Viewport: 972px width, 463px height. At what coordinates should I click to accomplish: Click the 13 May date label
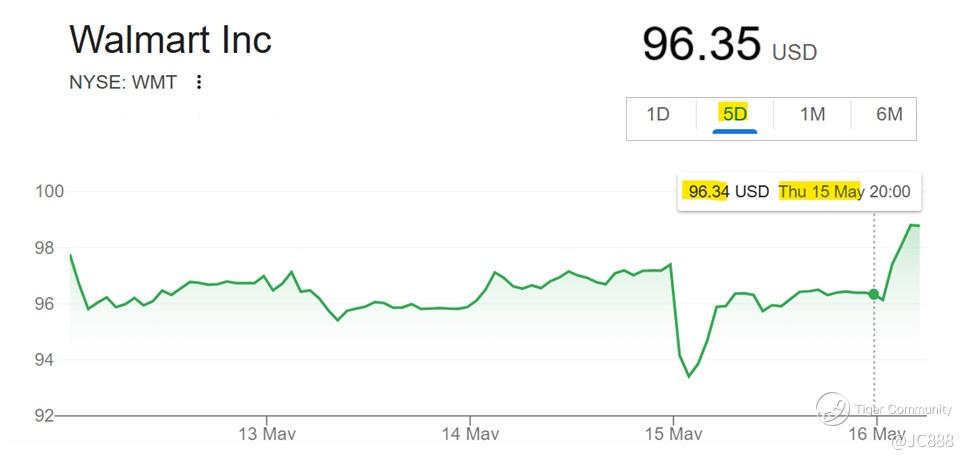[267, 434]
